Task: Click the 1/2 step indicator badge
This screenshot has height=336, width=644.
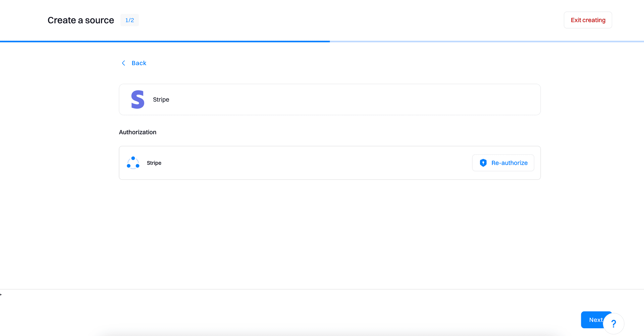Action: (129, 20)
